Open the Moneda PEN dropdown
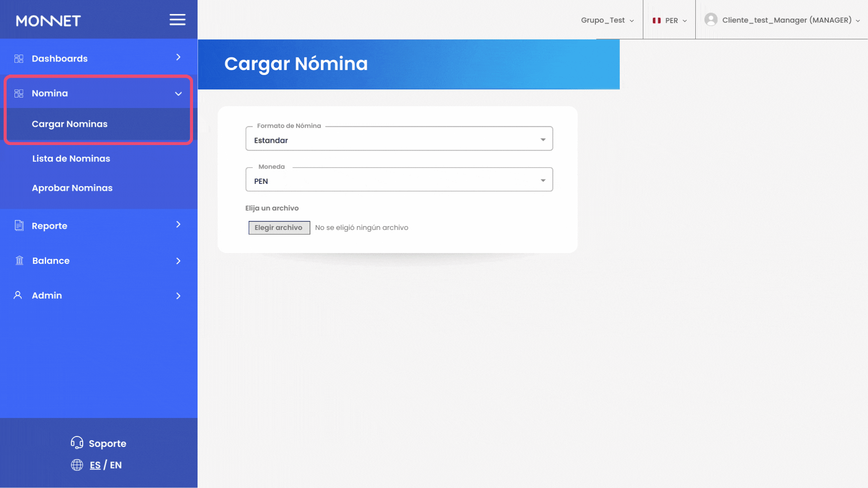Screen dimensions: 868x488 pyautogui.click(x=399, y=181)
